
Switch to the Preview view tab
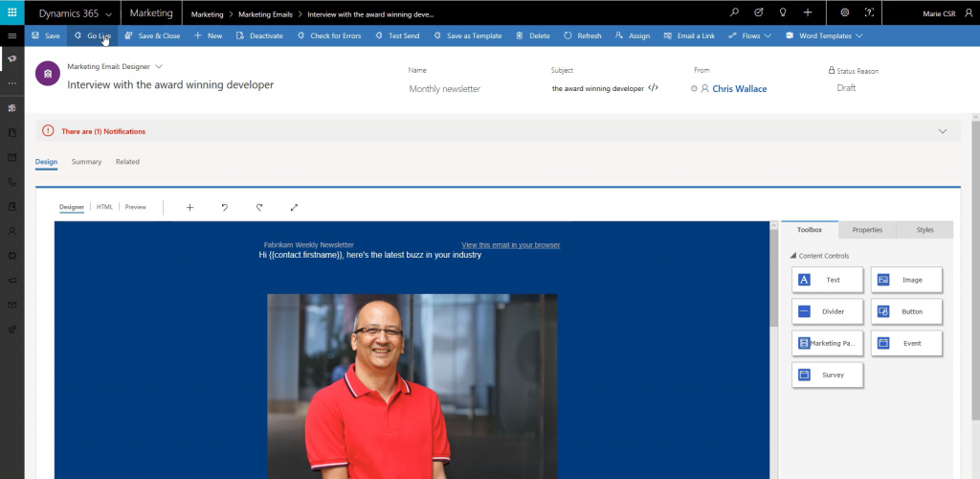click(136, 207)
